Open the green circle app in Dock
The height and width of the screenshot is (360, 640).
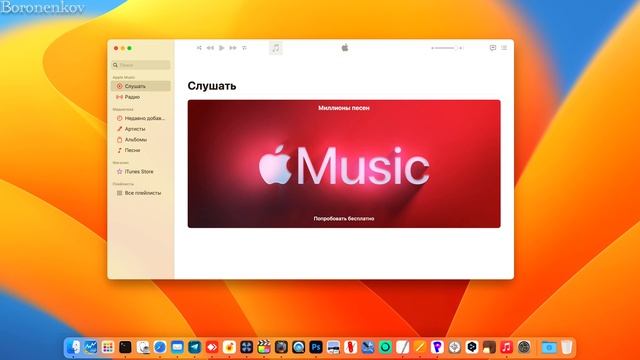385,347
